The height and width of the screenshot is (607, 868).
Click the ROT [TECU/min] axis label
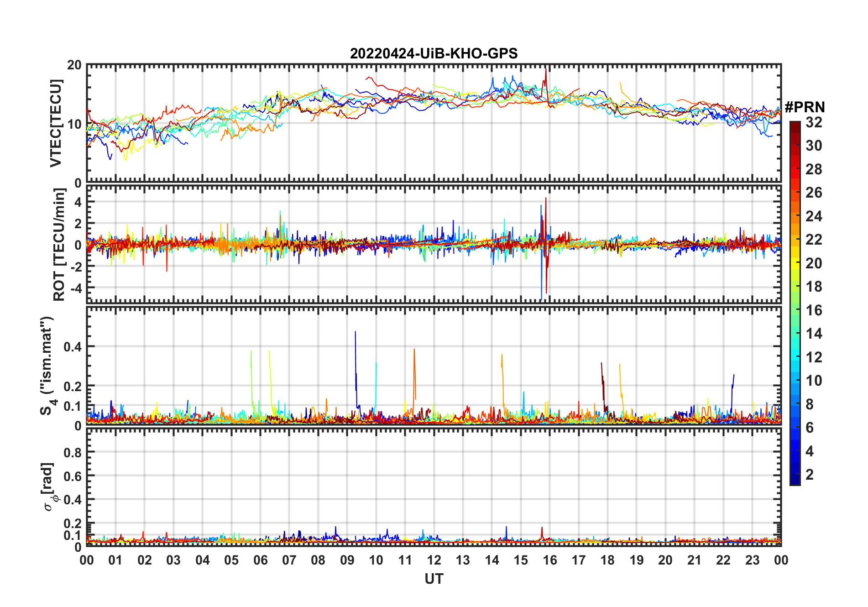coord(59,245)
